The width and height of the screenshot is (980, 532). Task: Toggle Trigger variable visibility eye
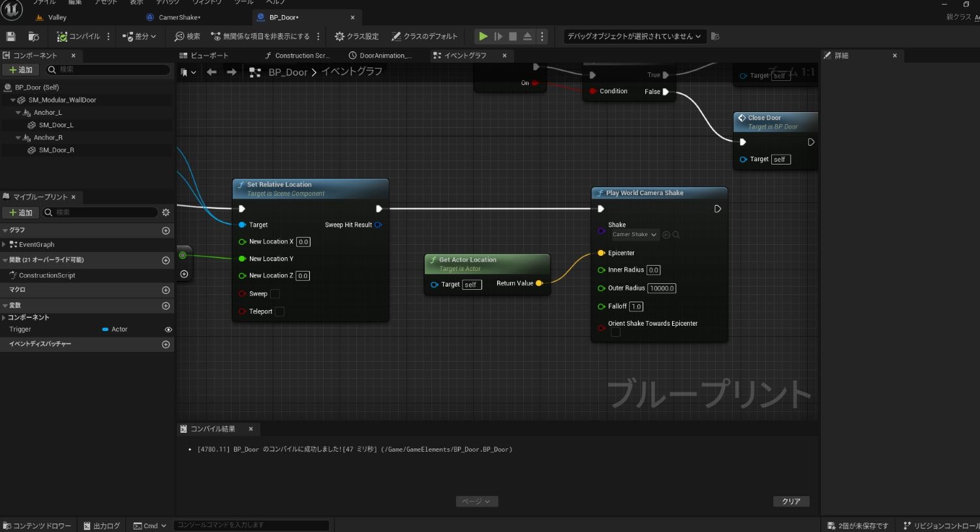pos(168,330)
